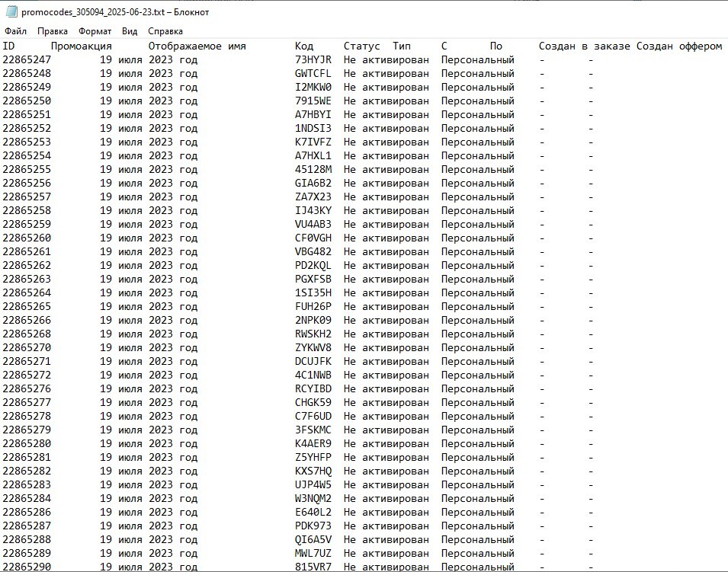
Task: Place cursor on ID 22865276
Action: click(x=27, y=389)
